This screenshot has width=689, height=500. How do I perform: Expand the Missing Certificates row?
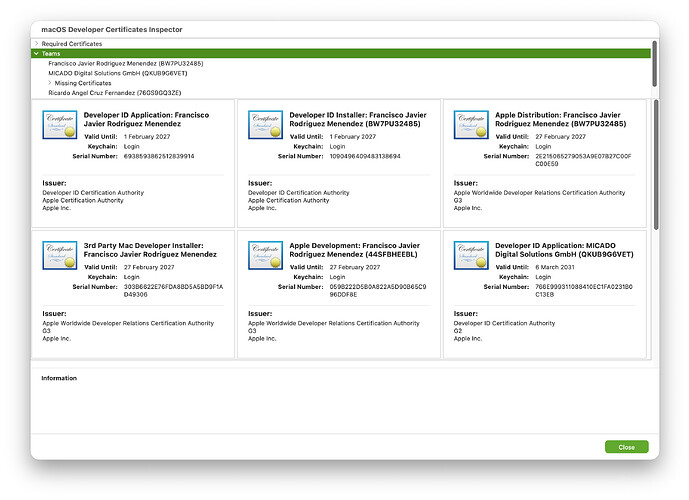point(50,83)
